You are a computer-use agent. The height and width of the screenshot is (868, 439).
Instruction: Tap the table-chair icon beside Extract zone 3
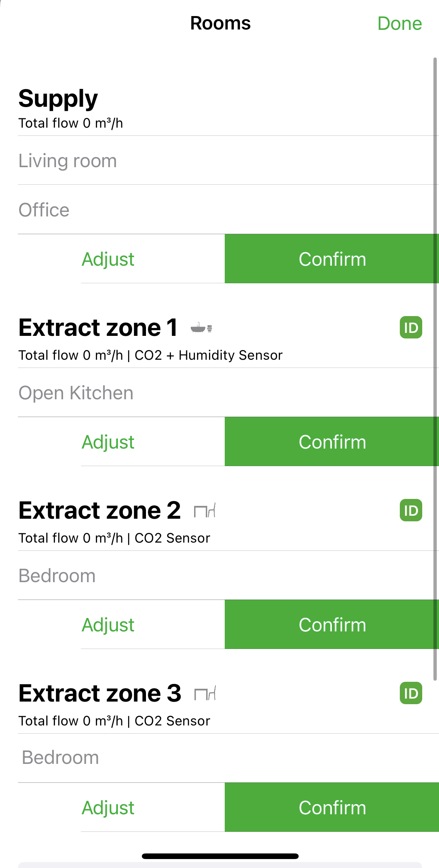205,693
